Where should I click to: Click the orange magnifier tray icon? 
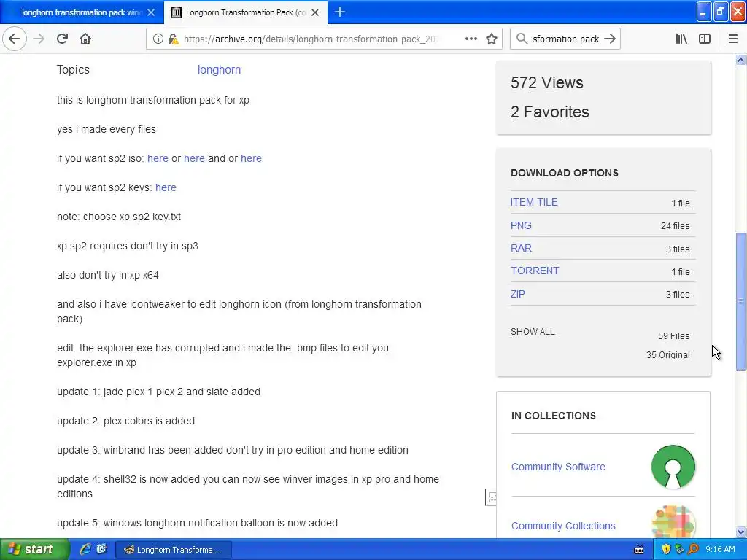coord(693,550)
